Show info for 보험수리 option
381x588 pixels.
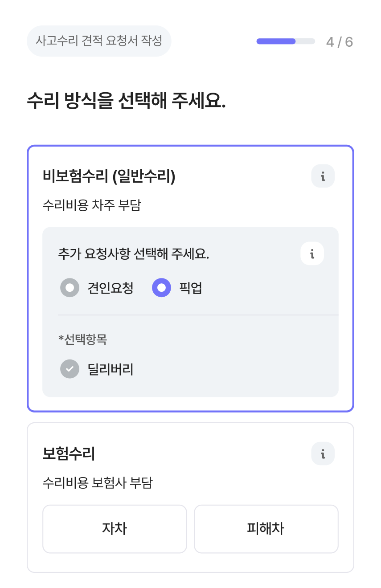(x=323, y=453)
